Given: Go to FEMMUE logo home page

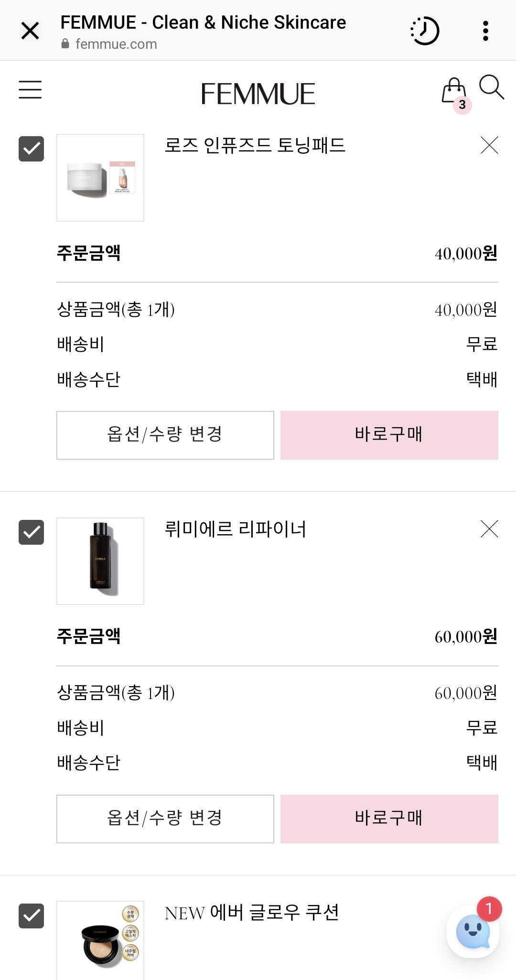Looking at the screenshot, I should (258, 94).
